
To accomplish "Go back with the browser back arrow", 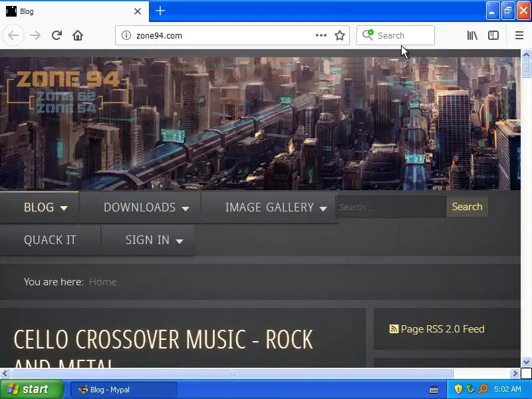I will tap(13, 35).
